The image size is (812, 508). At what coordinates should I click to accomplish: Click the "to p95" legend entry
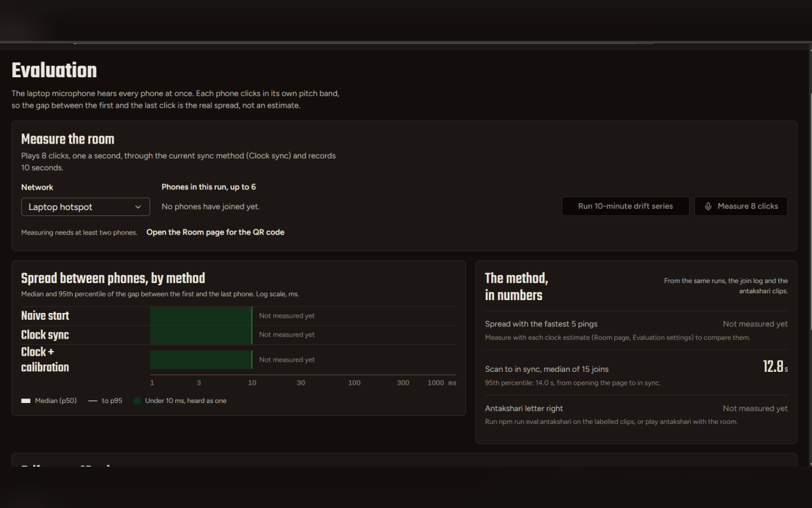[106, 401]
